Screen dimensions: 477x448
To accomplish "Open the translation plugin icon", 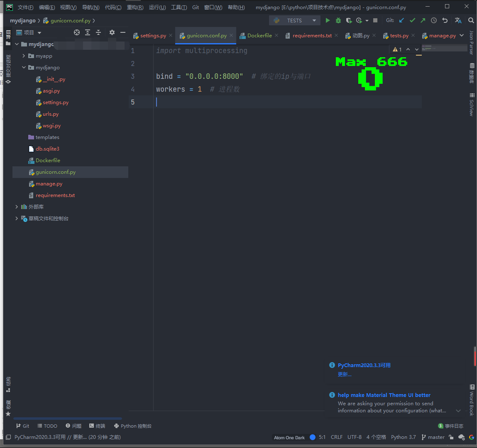I will (x=458, y=20).
